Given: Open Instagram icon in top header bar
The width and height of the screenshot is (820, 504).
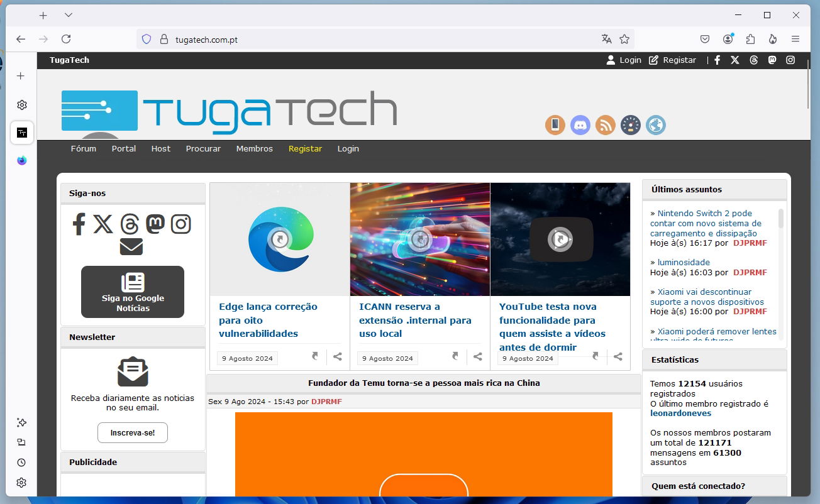Looking at the screenshot, I should coord(790,60).
